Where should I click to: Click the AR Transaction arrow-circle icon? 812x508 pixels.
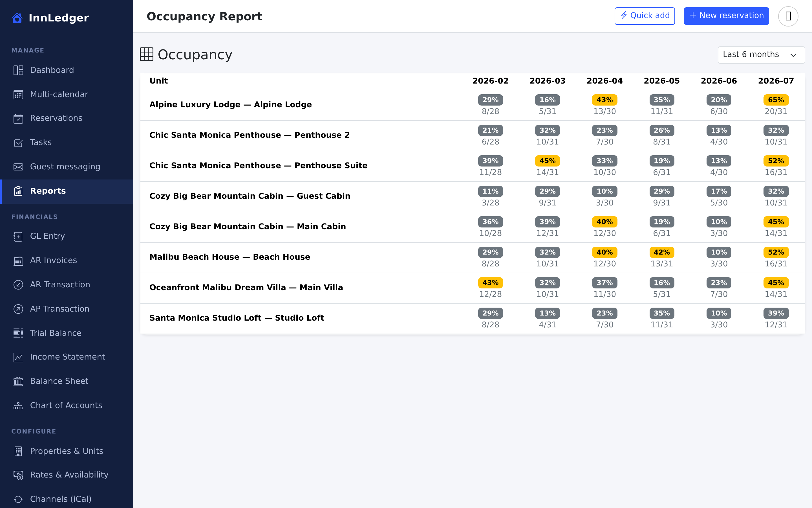[x=18, y=284]
